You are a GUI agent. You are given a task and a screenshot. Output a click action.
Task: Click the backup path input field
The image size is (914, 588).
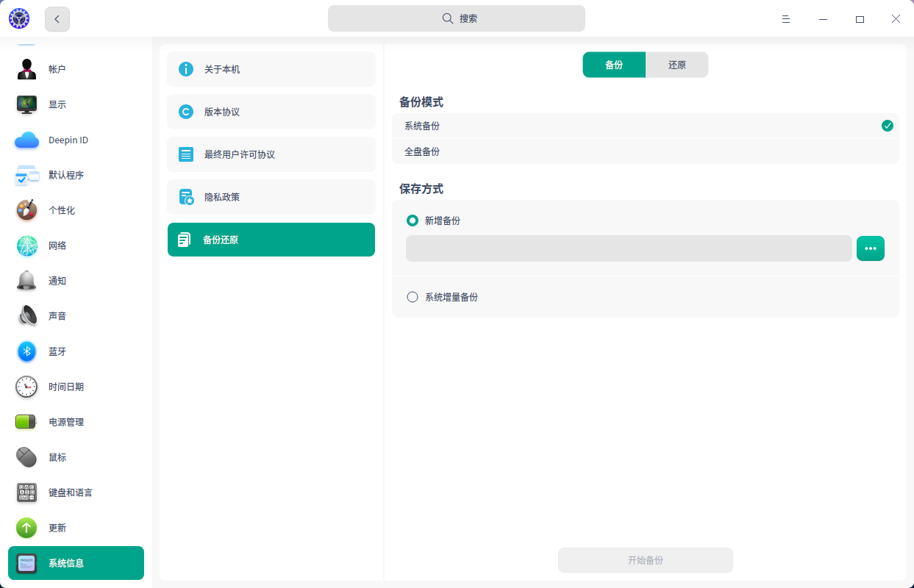(x=629, y=248)
